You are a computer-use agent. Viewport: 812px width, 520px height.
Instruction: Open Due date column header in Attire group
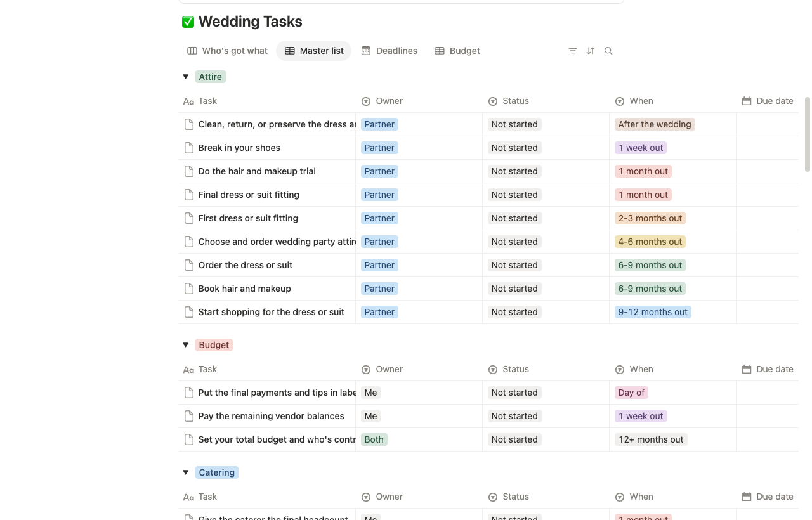(x=768, y=101)
